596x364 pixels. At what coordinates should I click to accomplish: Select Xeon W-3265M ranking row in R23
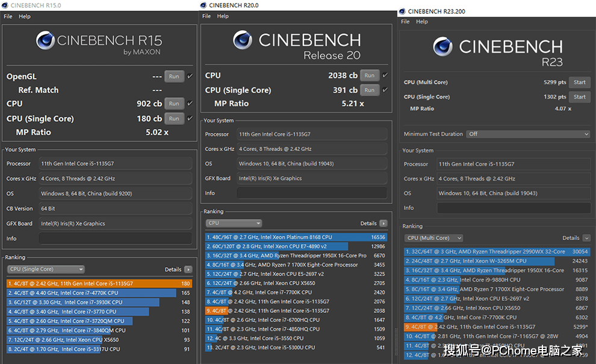tap(497, 261)
